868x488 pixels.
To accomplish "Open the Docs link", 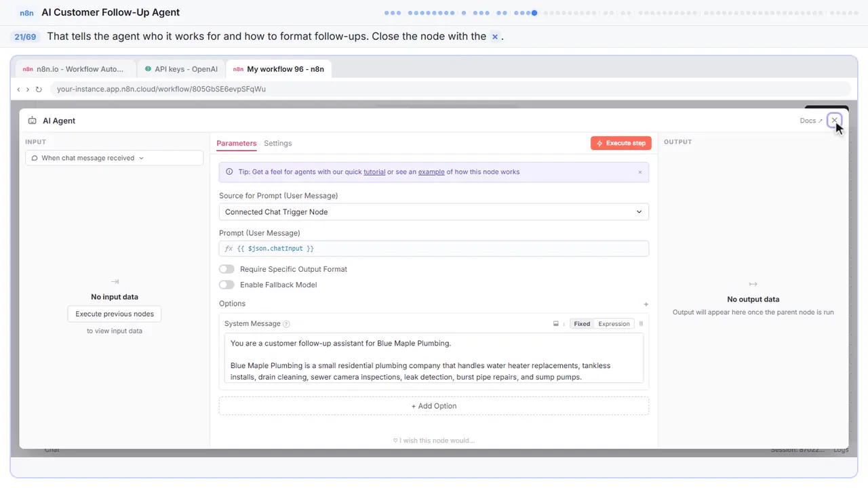I will (811, 121).
